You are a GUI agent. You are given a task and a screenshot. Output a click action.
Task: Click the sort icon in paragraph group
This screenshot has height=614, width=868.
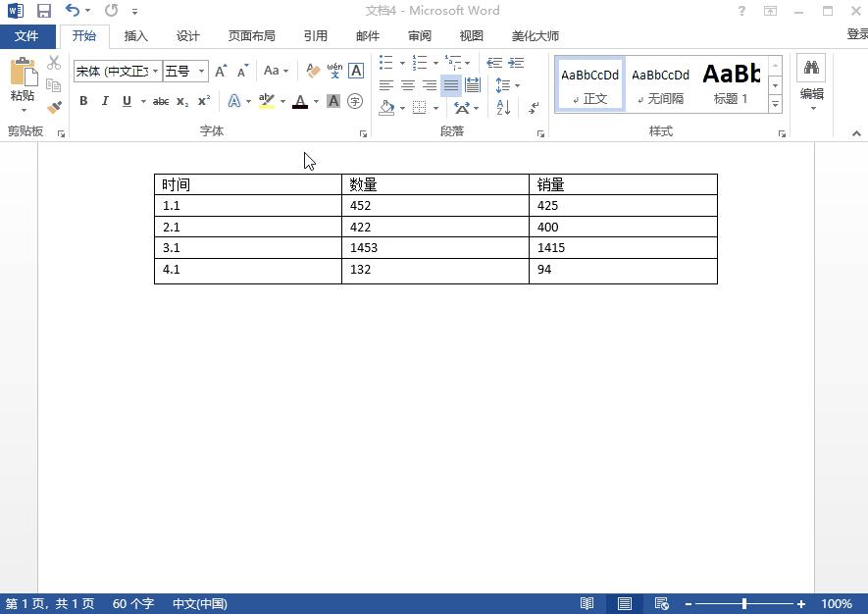point(501,108)
